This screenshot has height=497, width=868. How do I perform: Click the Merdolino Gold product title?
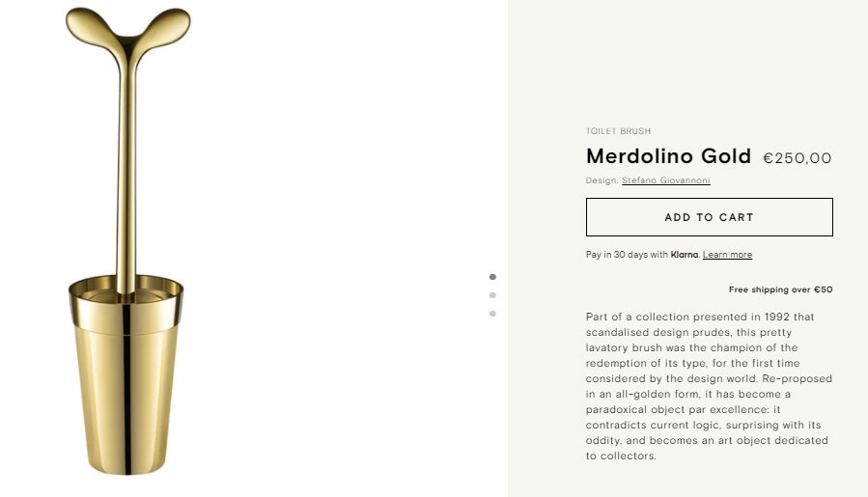[x=668, y=156]
